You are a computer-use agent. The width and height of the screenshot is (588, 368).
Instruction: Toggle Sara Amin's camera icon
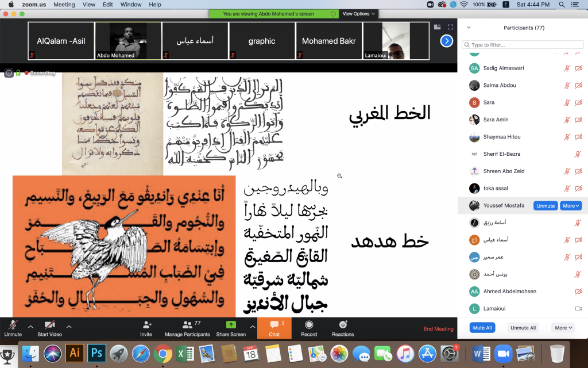pyautogui.click(x=579, y=120)
